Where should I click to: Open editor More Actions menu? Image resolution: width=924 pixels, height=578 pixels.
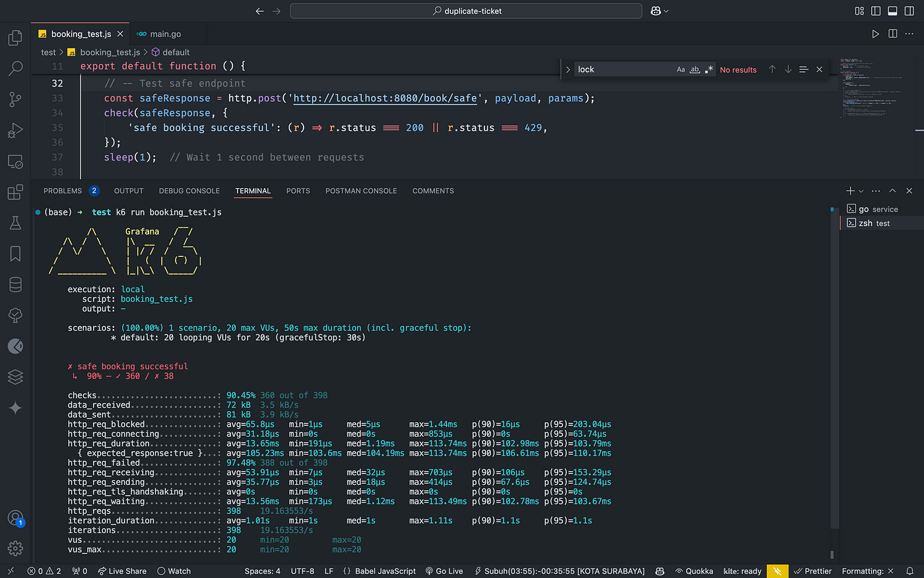(x=910, y=34)
